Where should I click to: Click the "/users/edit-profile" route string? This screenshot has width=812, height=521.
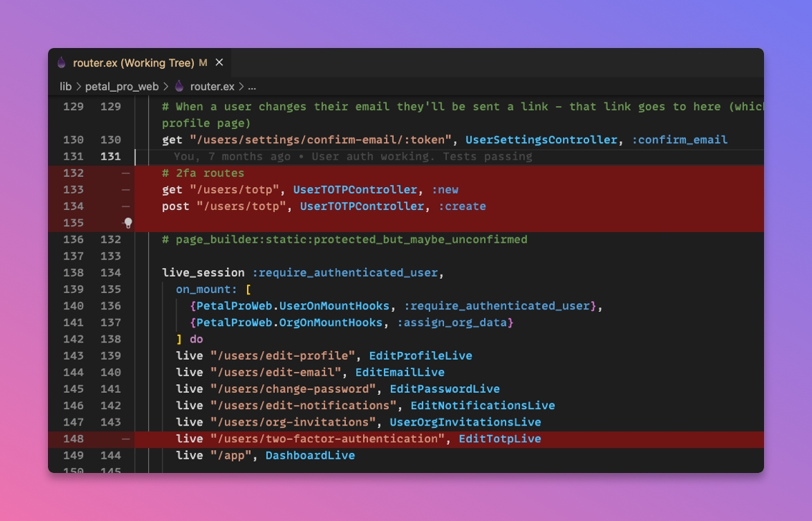[282, 355]
